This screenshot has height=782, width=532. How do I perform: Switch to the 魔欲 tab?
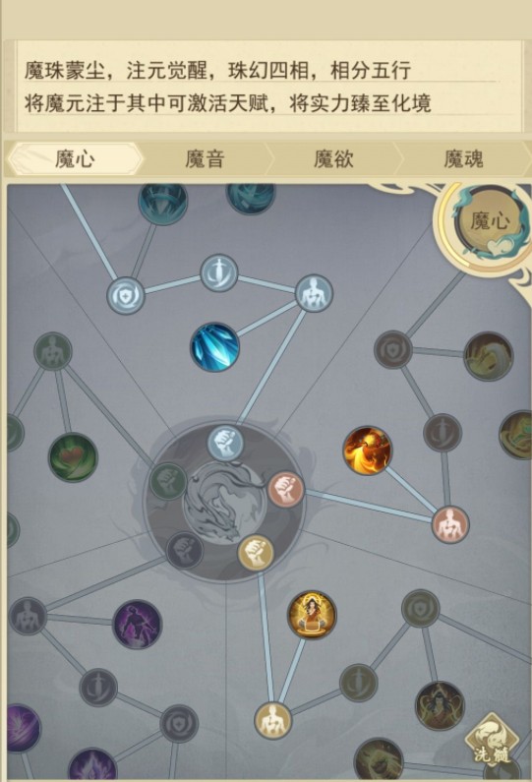[x=333, y=159]
